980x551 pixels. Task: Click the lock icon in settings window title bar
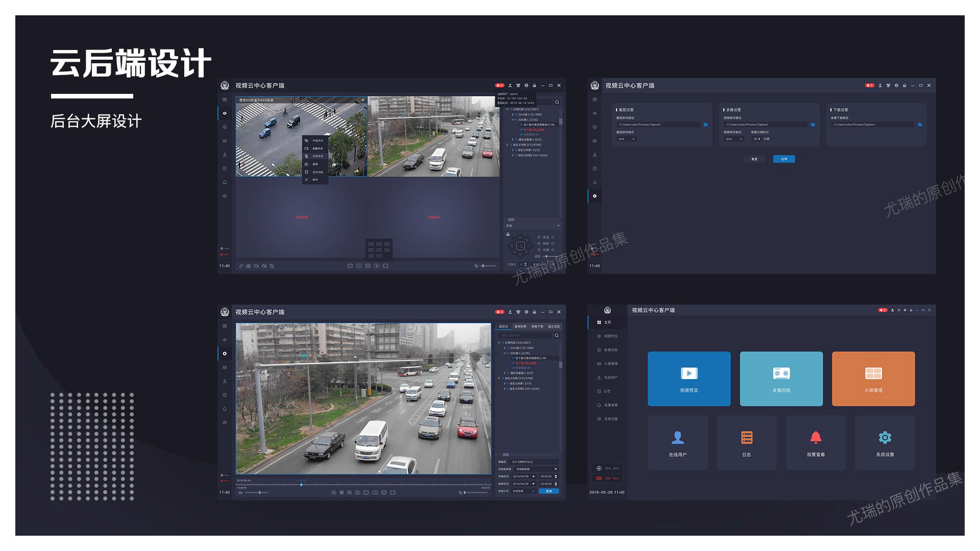(904, 85)
